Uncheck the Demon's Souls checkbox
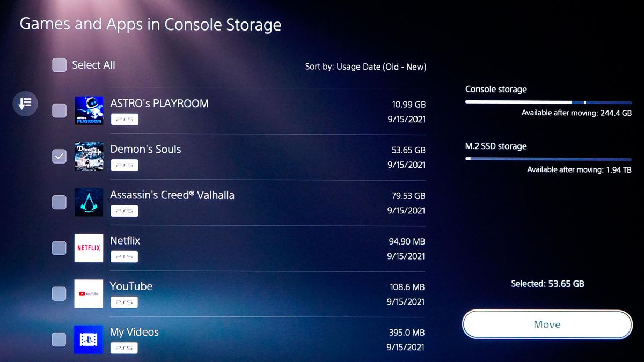Image resolution: width=644 pixels, height=362 pixels. (x=59, y=156)
